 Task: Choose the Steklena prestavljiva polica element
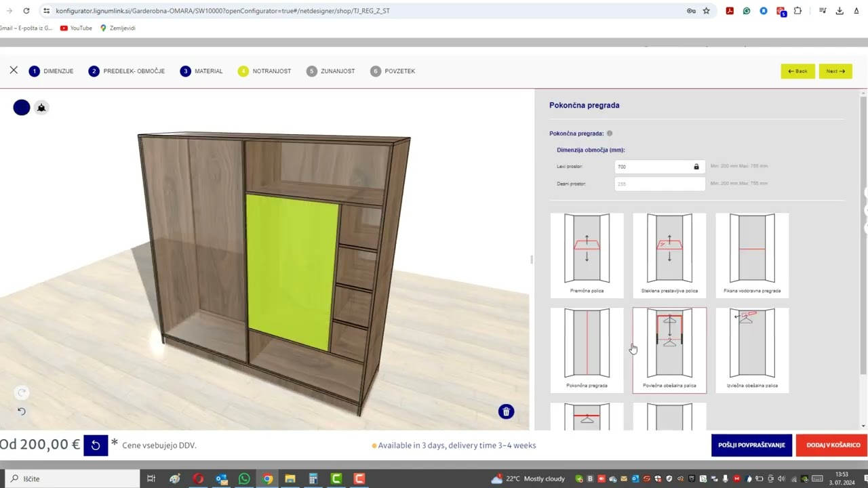[669, 256]
